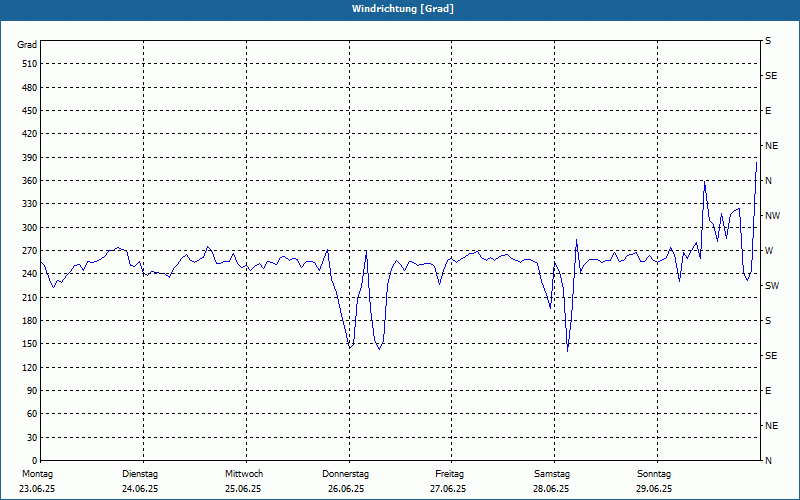Click the 480 y-axis value
Screen dimensions: 800x500
[x=30, y=88]
